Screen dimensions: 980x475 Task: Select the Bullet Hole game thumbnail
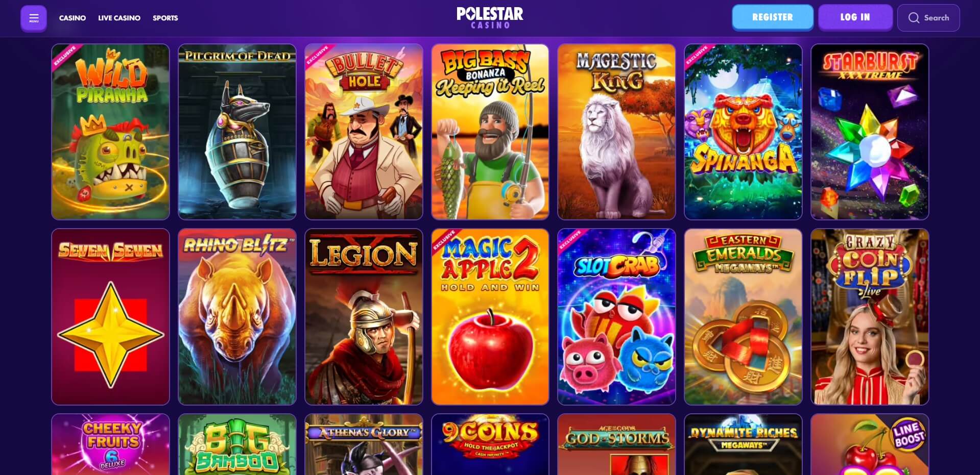pos(364,132)
